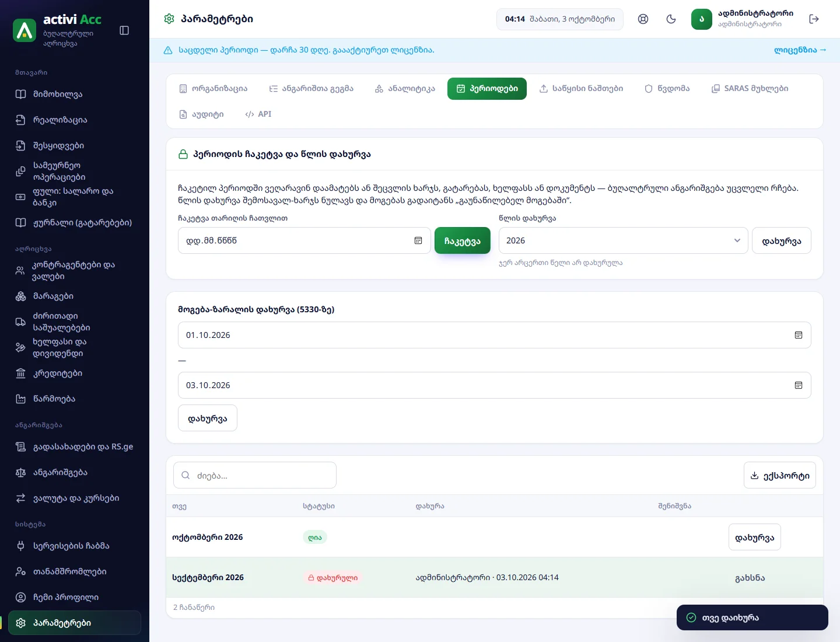840x642 pixels.
Task: Open calendar picker for 03.10.2026 field
Action: click(x=799, y=385)
